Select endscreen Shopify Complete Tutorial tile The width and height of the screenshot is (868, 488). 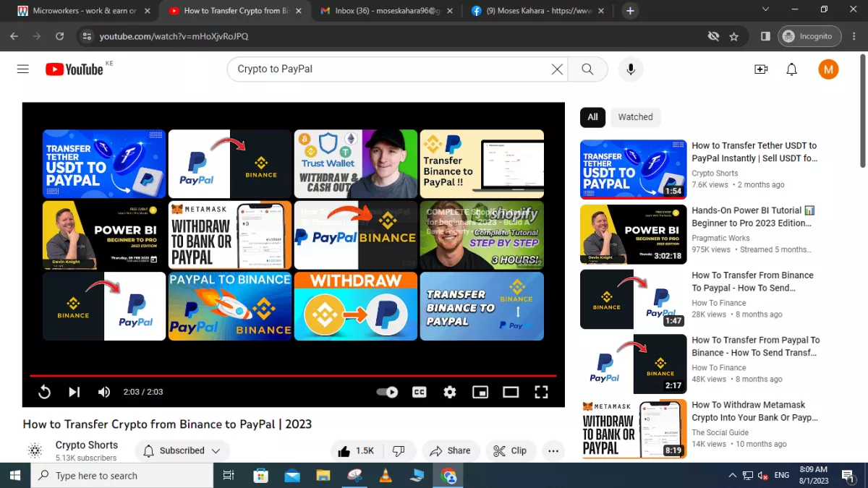pos(482,235)
